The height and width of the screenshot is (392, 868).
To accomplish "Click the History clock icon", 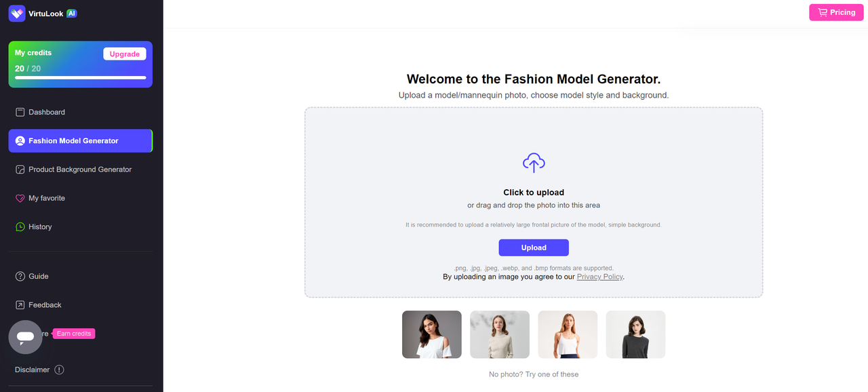I will (x=20, y=227).
